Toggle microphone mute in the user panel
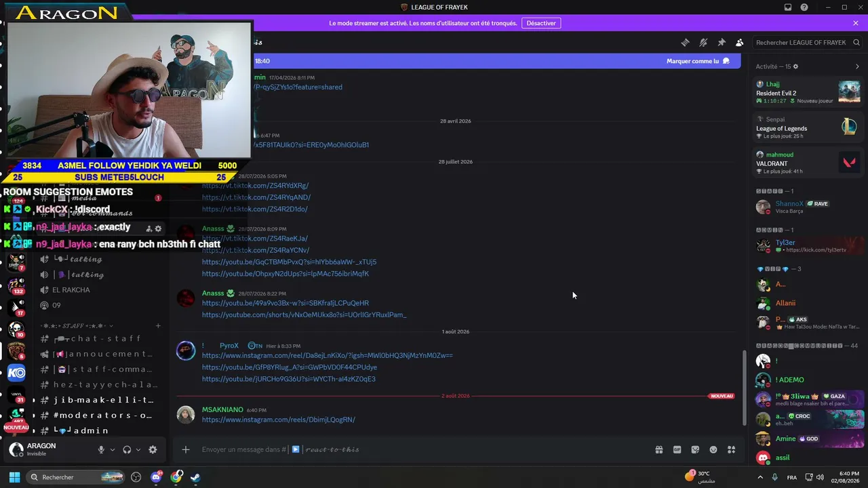Screen dimensions: 868x488 [101, 449]
